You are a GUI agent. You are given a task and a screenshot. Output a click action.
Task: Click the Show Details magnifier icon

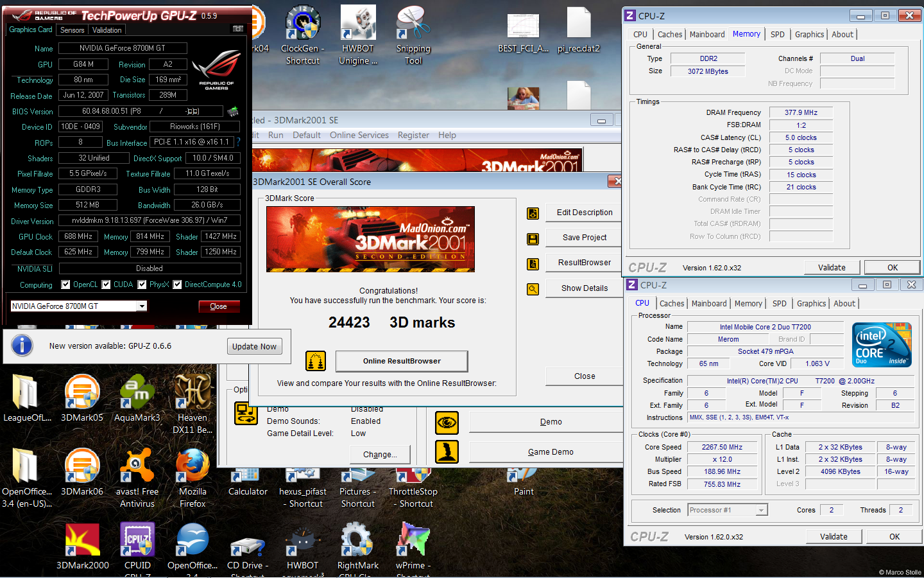tap(533, 289)
